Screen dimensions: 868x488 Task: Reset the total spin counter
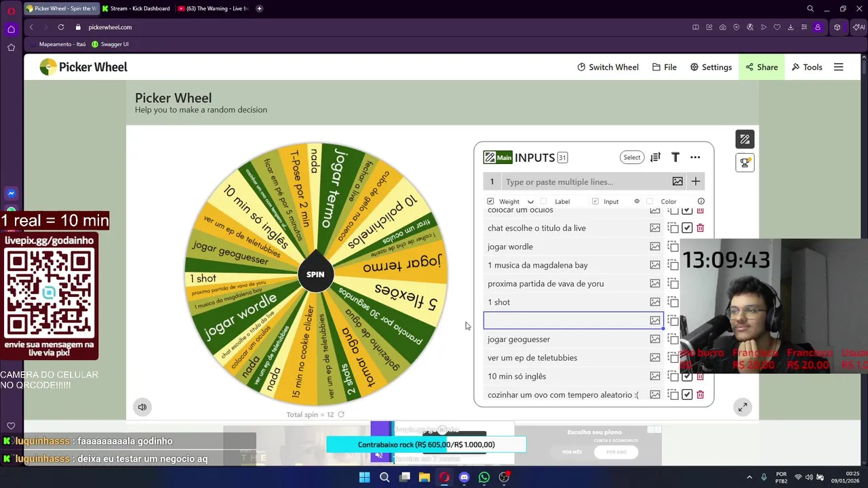(341, 415)
